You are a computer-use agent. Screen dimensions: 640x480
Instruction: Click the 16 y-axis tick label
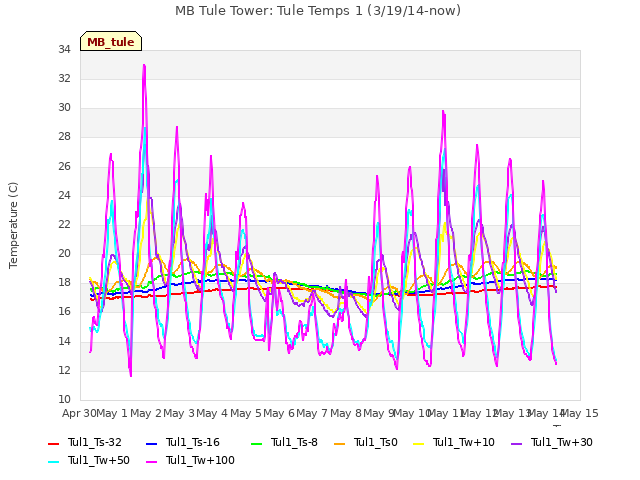click(64, 312)
